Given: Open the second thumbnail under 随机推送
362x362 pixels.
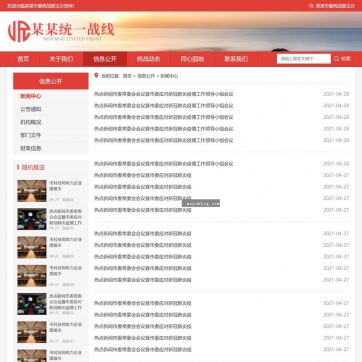Looking at the screenshot, I should click(x=32, y=219).
